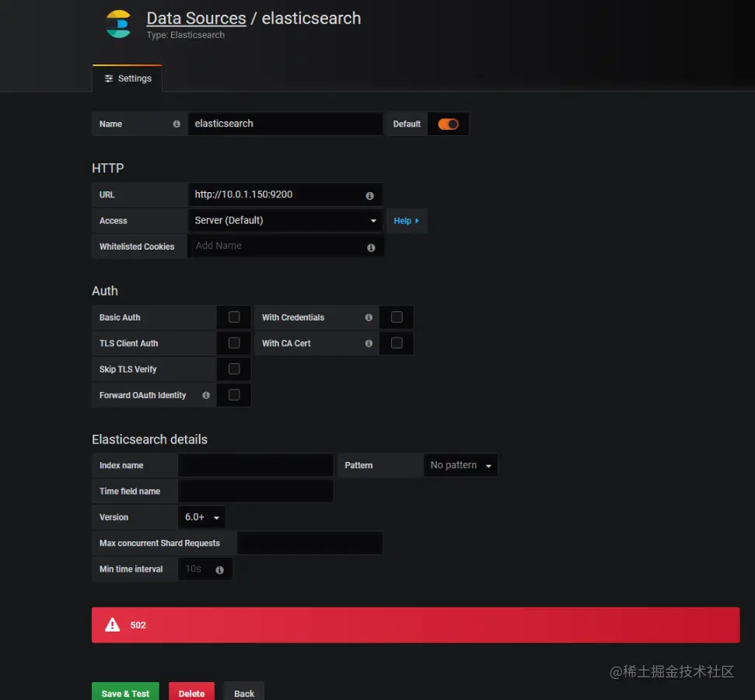Click the "Auth" section heading
This screenshot has height=700, width=755.
(x=105, y=291)
